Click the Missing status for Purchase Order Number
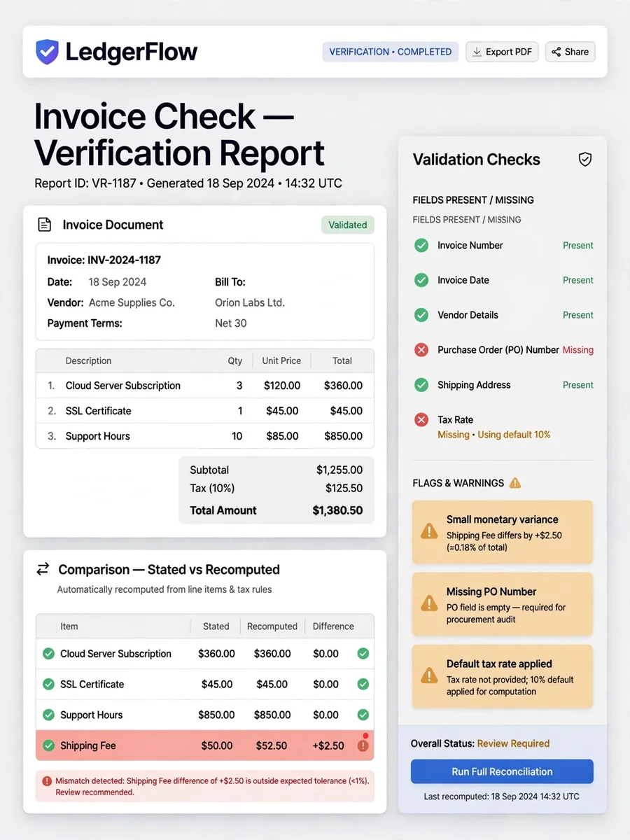 point(578,350)
